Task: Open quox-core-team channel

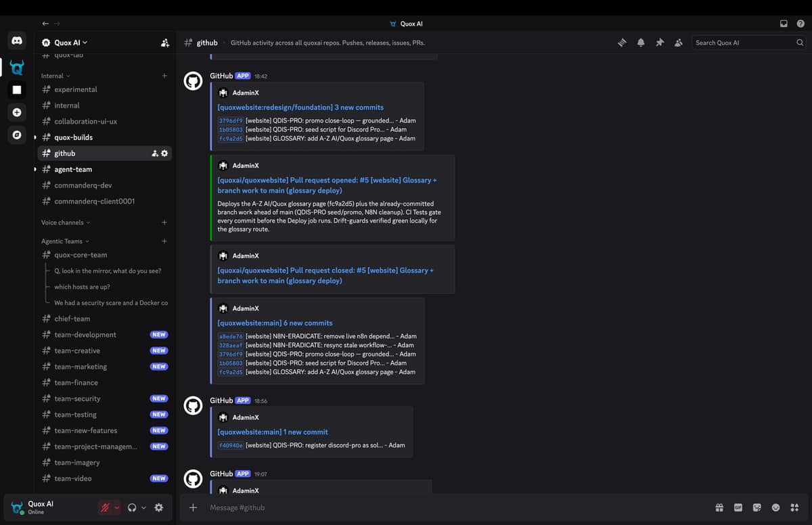Action: 105,255
